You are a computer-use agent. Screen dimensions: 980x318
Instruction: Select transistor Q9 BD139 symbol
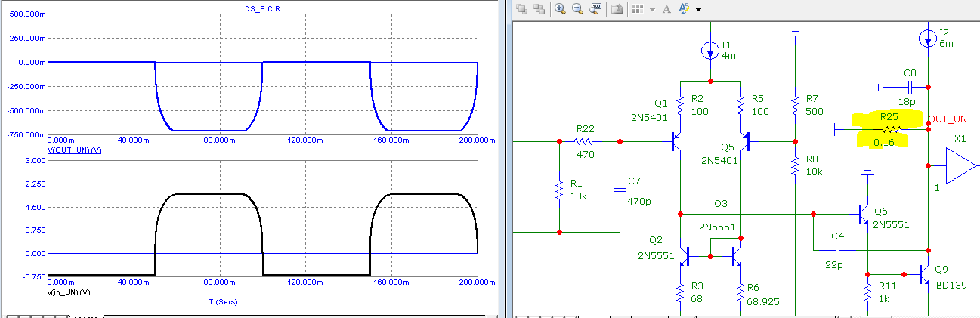(923, 273)
